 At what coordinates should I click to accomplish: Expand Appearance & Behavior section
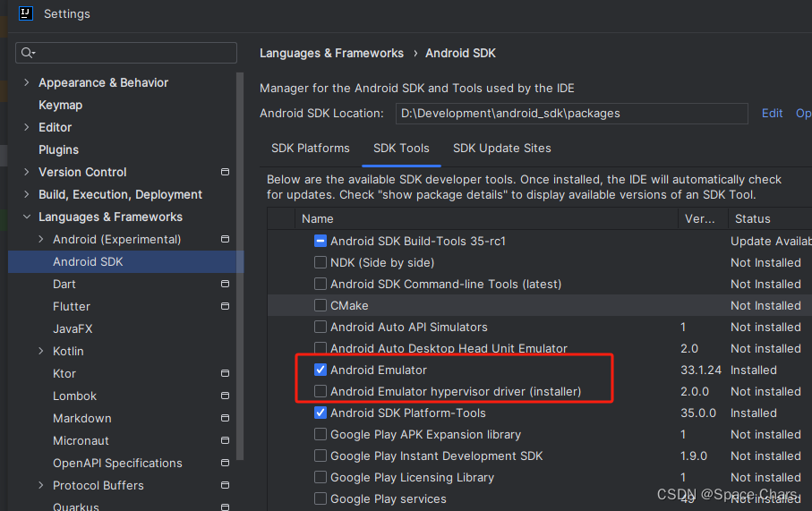tap(27, 82)
